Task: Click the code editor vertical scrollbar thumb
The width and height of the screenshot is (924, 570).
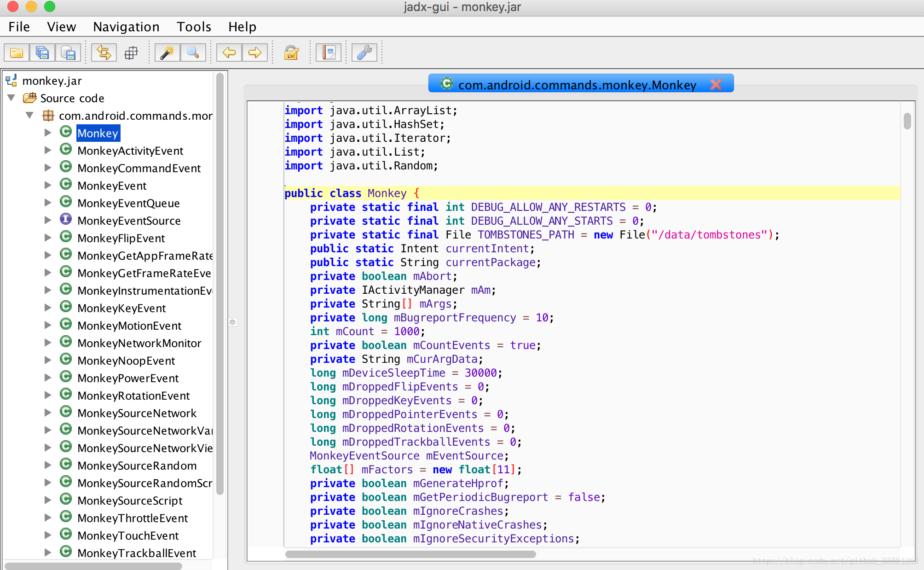Action: tap(907, 121)
